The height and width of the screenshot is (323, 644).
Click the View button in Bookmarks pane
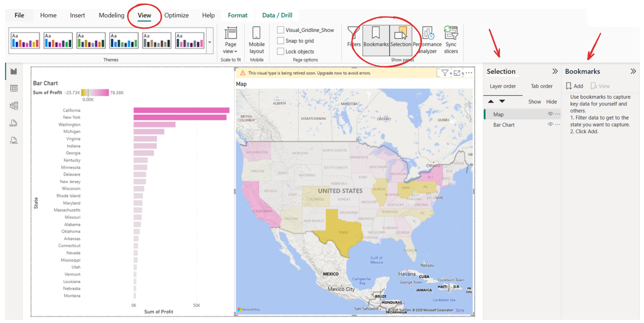click(x=600, y=86)
